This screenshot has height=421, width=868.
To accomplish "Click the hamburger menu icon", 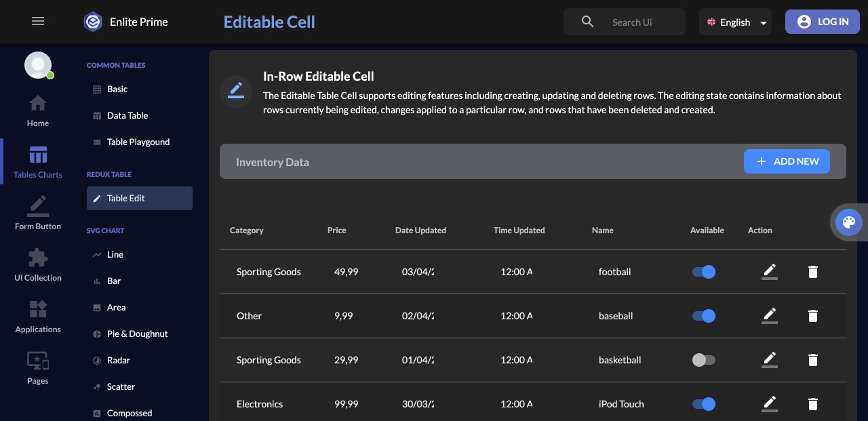I will [x=38, y=22].
